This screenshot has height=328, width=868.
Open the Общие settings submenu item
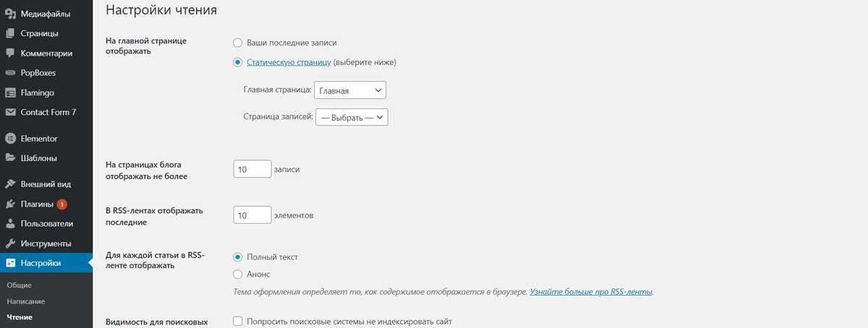click(x=20, y=285)
